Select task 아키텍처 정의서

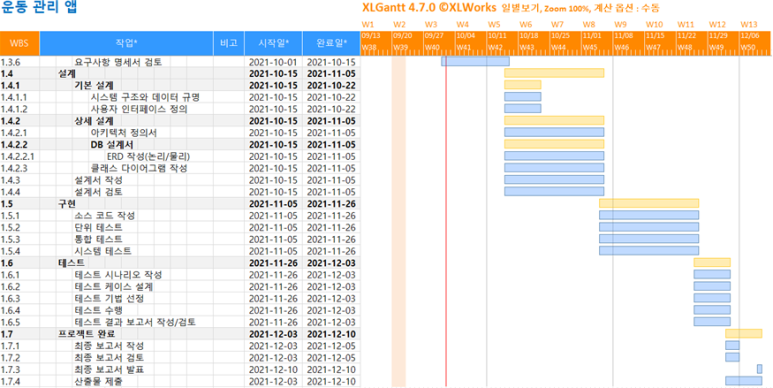point(124,133)
